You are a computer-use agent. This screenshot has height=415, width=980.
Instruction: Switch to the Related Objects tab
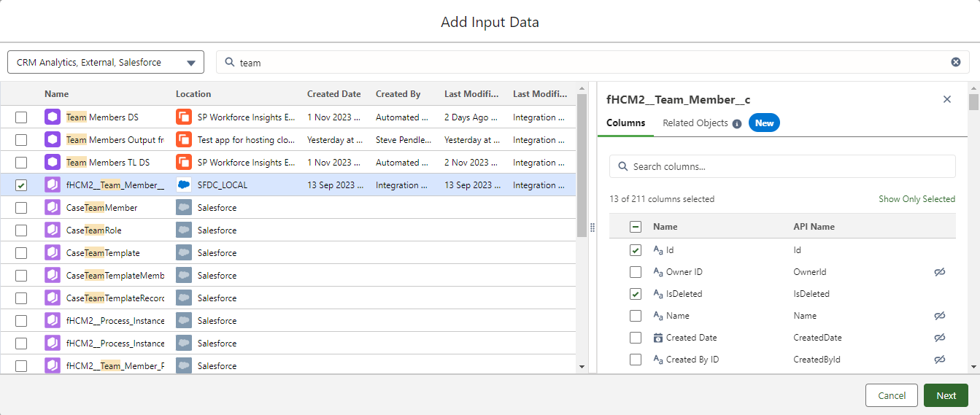pos(695,123)
